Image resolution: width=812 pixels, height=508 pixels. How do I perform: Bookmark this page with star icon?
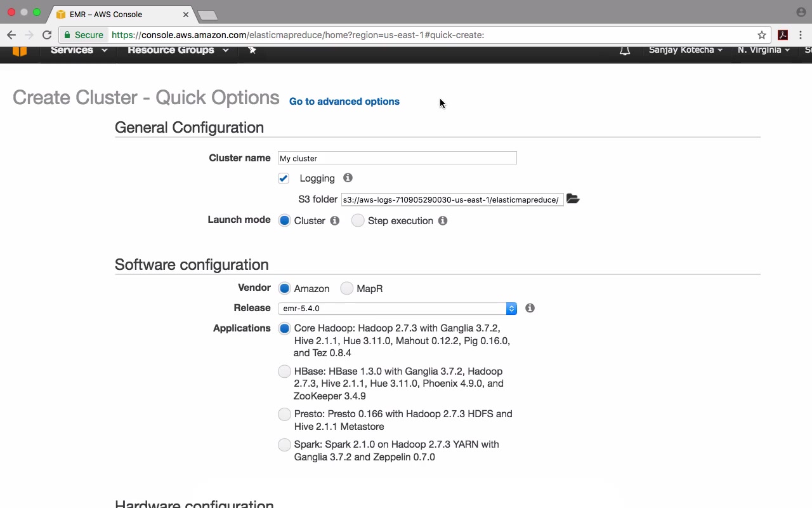[762, 35]
